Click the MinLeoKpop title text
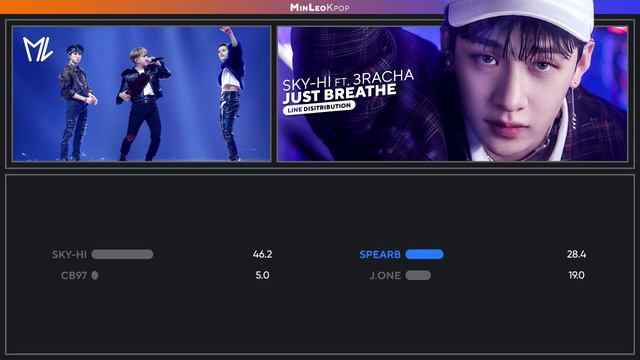The width and height of the screenshot is (640, 360). (x=320, y=7)
